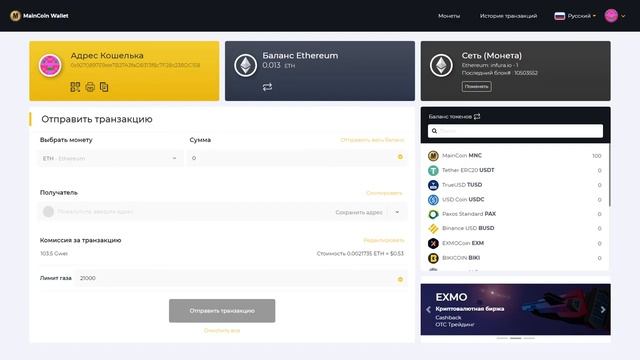Click the Сканировать recipient link

(384, 193)
